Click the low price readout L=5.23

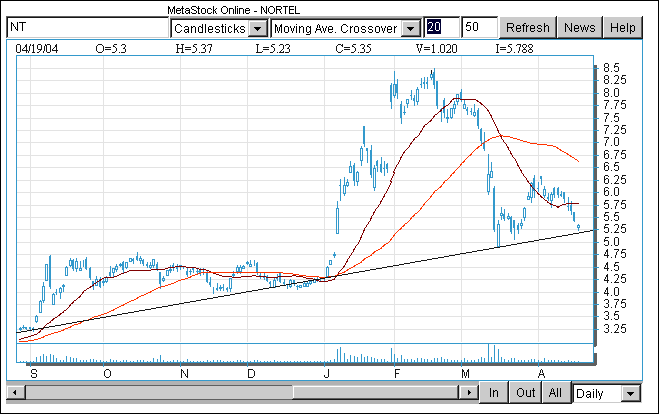coord(273,49)
